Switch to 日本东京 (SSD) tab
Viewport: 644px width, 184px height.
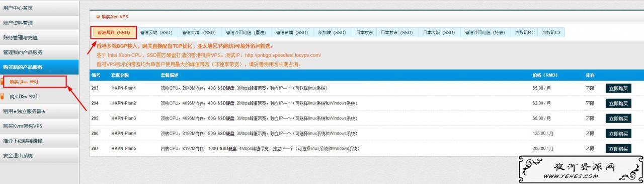[397, 33]
